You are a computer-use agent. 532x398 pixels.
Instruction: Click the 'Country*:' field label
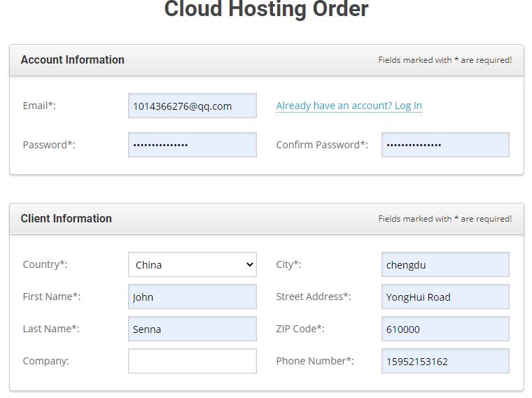click(45, 264)
